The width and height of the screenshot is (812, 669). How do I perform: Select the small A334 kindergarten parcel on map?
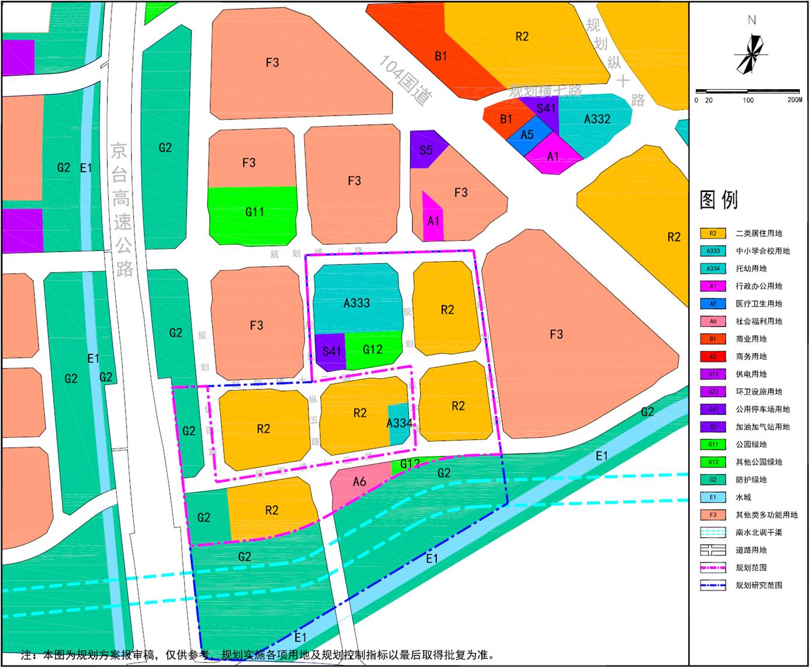pyautogui.click(x=398, y=424)
